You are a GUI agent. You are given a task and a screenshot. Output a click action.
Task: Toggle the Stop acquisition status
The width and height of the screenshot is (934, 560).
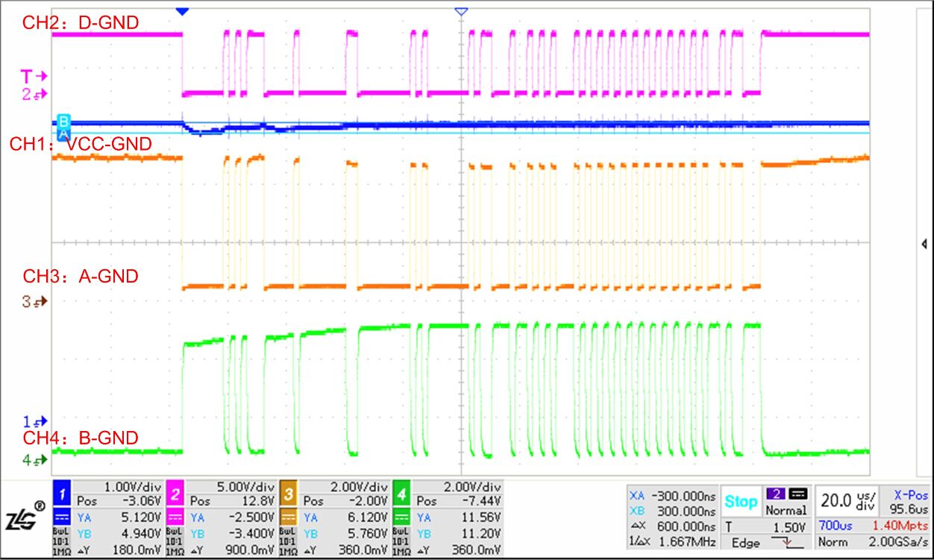(x=741, y=501)
